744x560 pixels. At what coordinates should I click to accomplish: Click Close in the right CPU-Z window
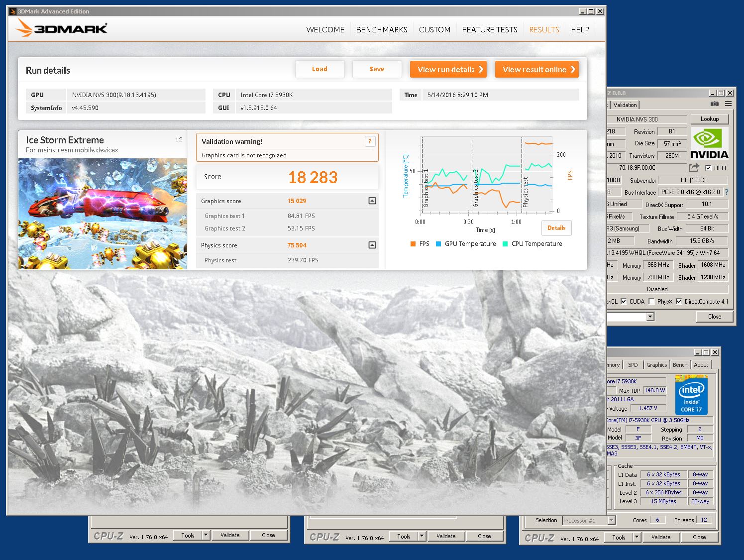pos(699,537)
